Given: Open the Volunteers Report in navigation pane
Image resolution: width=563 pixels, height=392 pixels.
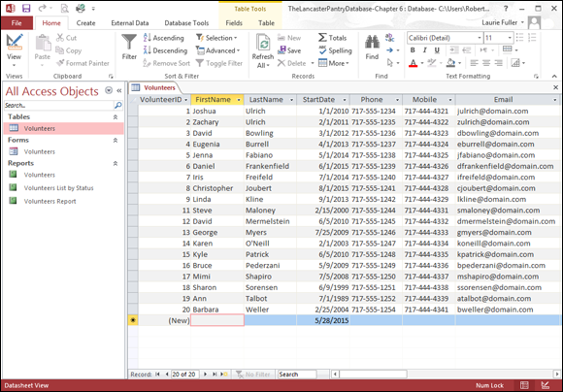Looking at the screenshot, I should (50, 201).
